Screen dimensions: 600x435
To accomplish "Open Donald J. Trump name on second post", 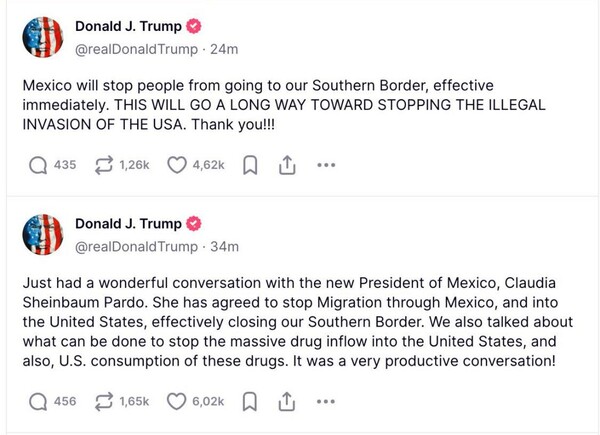I will (128, 224).
